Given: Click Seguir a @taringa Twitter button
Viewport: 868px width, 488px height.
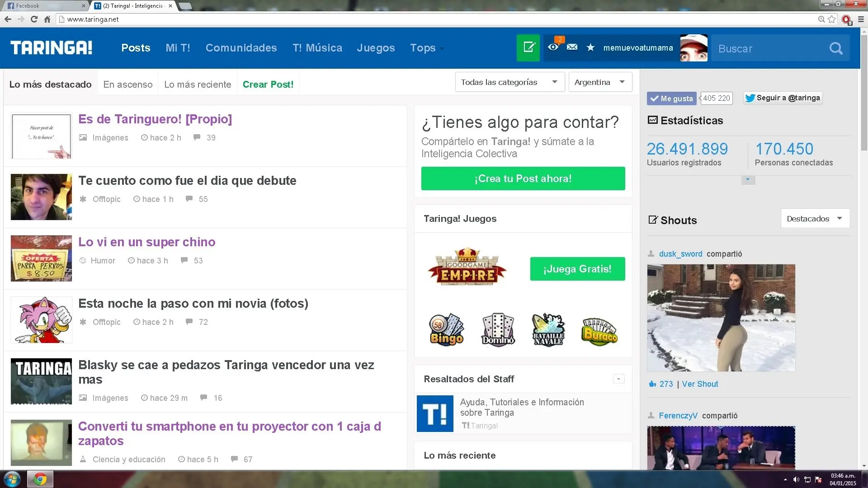Looking at the screenshot, I should click(x=783, y=98).
